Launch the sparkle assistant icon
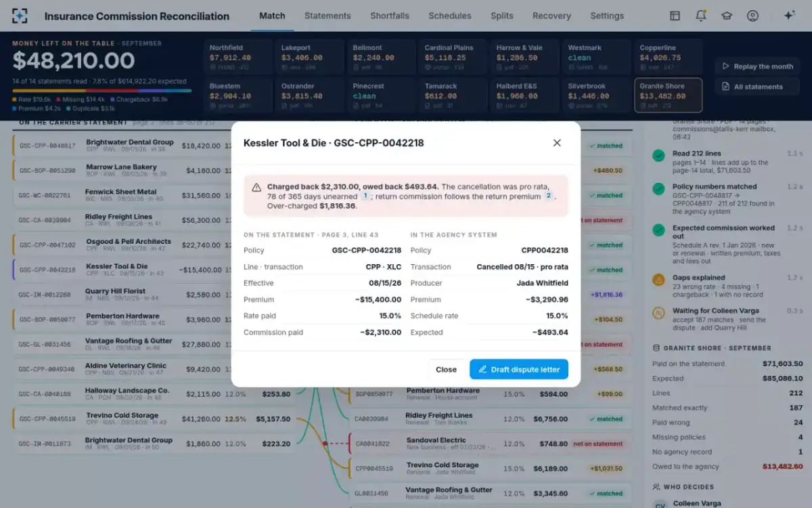Viewport: 812px width, 508px height. (789, 16)
